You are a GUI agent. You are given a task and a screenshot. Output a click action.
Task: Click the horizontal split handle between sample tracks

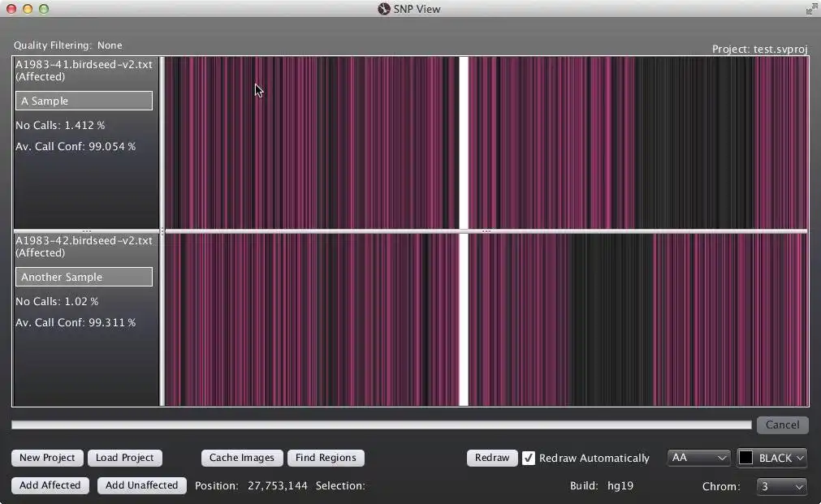coord(486,230)
